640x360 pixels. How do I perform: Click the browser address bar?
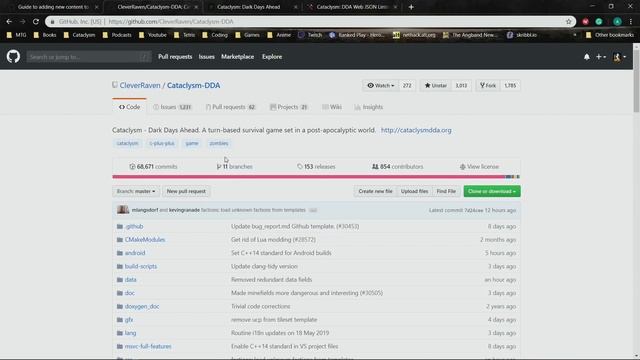click(x=310, y=21)
